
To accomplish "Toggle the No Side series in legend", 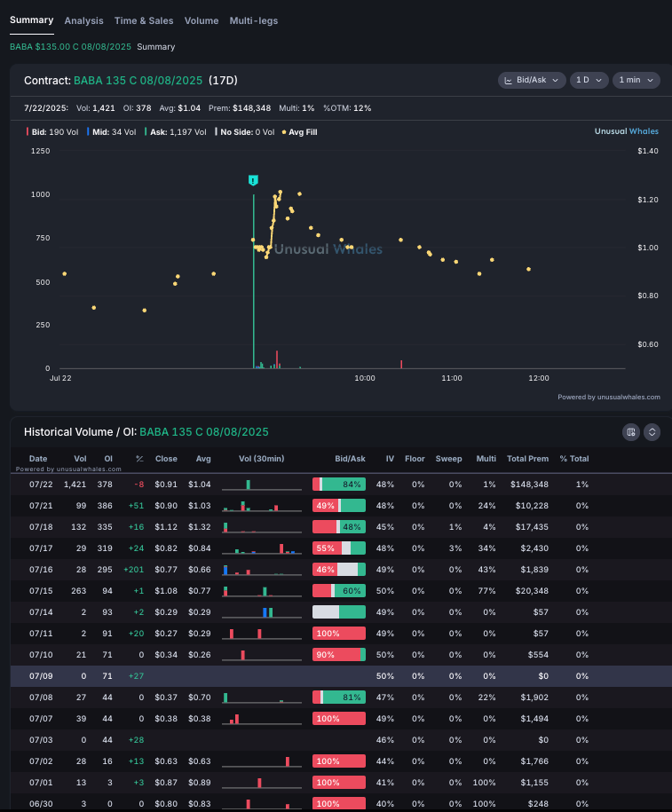I will (x=244, y=132).
